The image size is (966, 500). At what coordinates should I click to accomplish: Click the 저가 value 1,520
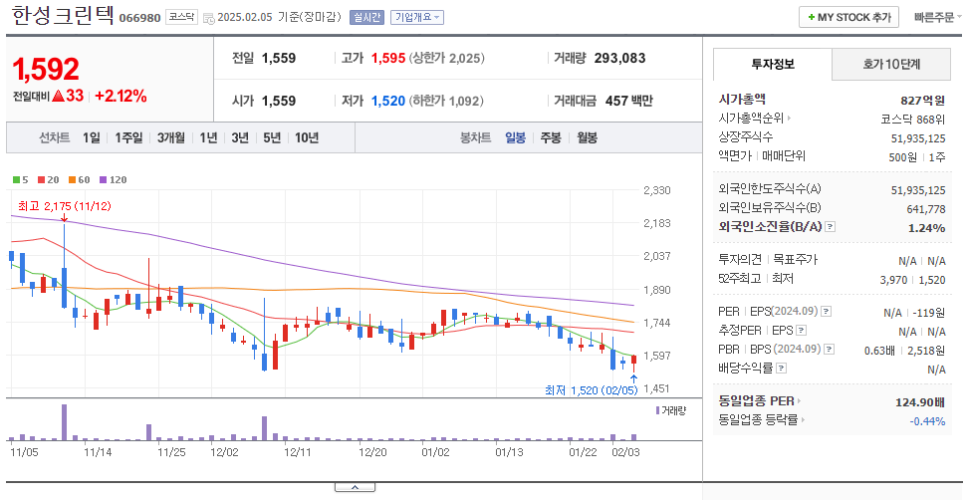pyautogui.click(x=388, y=101)
